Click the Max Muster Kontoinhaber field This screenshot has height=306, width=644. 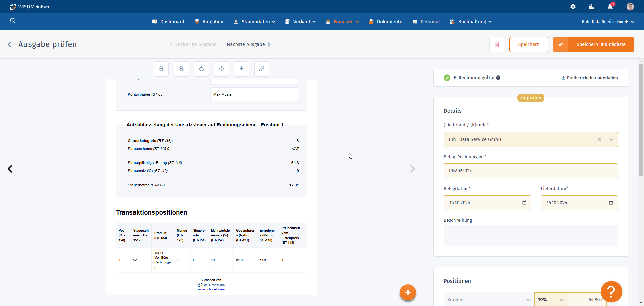(255, 94)
